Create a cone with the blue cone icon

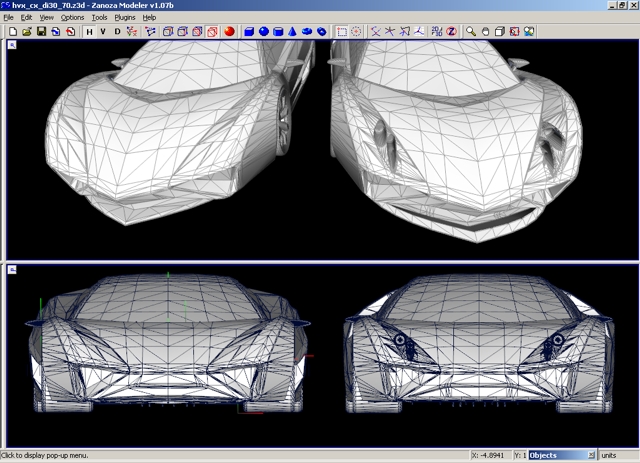click(293, 31)
